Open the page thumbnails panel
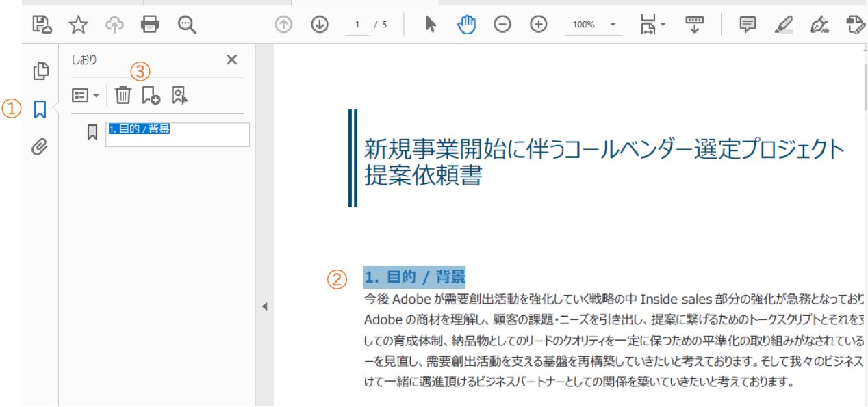868x407 pixels. coord(41,70)
